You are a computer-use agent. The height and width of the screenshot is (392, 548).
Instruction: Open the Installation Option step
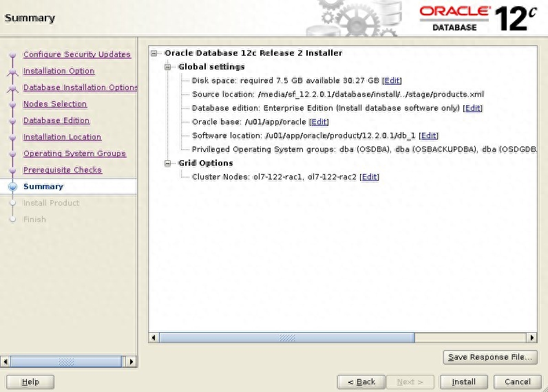(x=59, y=71)
